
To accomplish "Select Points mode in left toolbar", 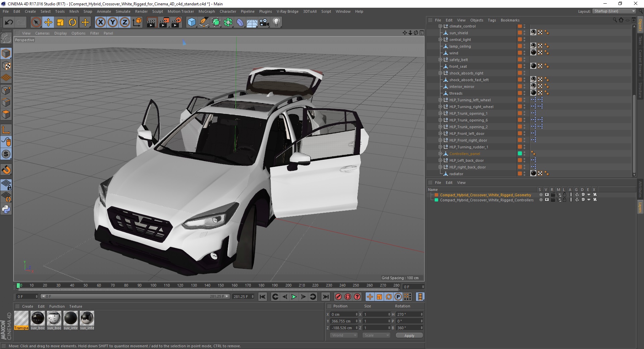I will pyautogui.click(x=6, y=90).
